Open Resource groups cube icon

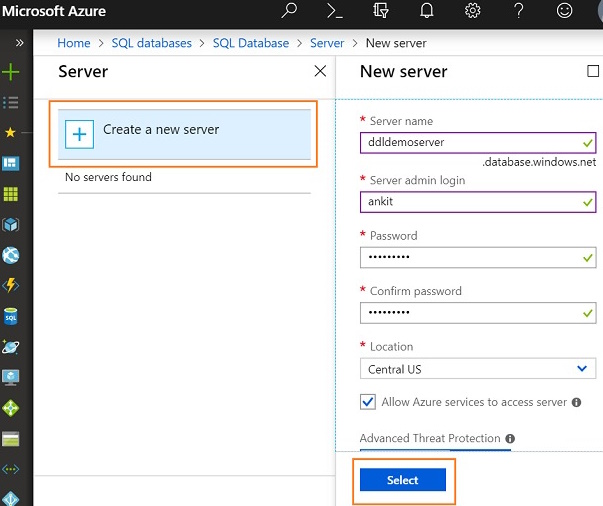[x=10, y=225]
